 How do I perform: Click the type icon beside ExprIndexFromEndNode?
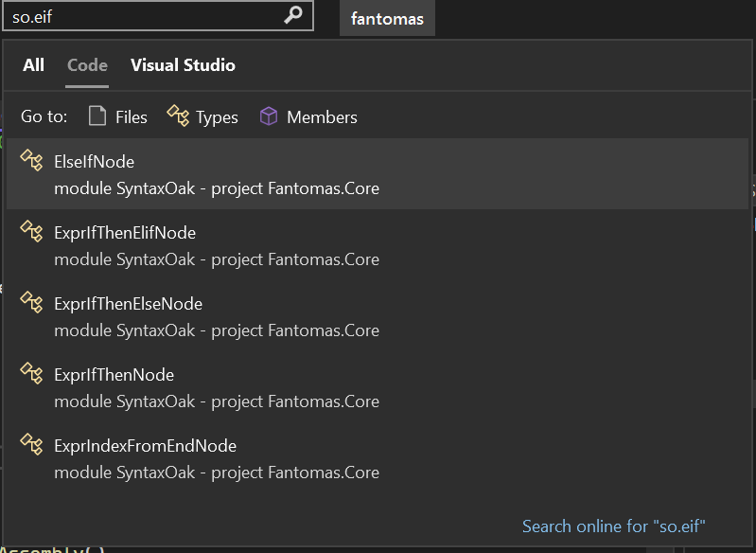(32, 445)
